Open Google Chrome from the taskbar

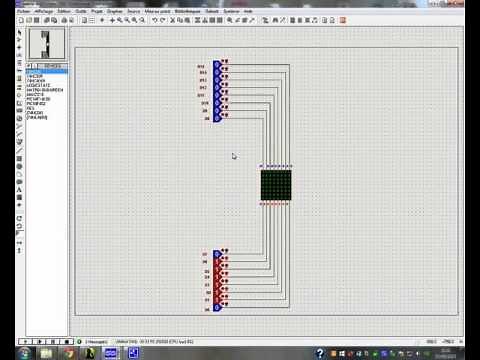(69, 353)
